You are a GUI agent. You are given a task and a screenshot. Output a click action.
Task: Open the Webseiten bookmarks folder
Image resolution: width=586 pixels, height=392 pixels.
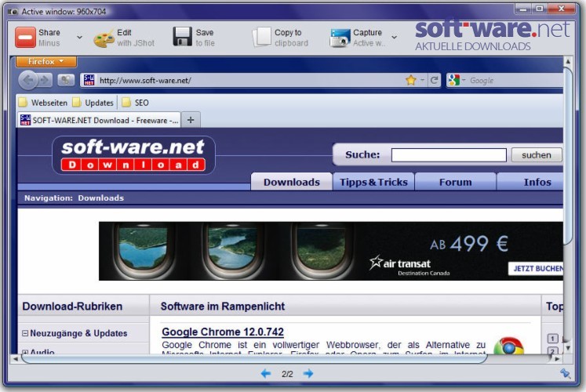43,103
